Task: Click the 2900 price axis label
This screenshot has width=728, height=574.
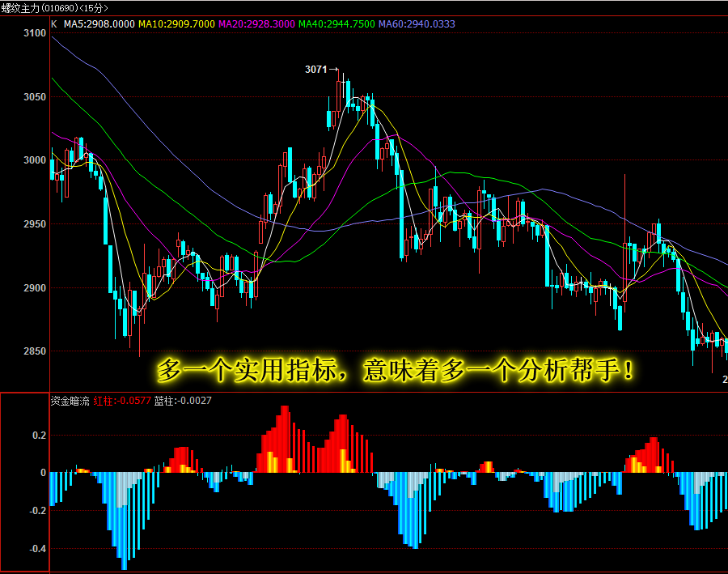Action: (36, 287)
